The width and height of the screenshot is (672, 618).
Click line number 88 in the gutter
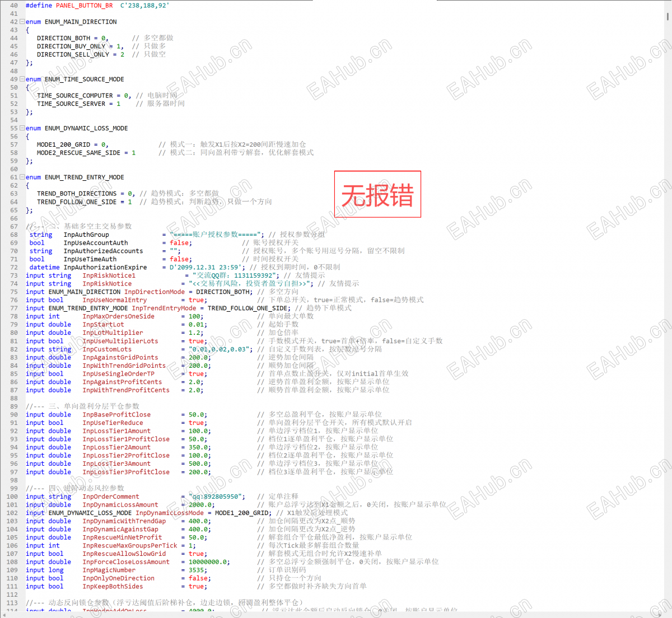14,399
